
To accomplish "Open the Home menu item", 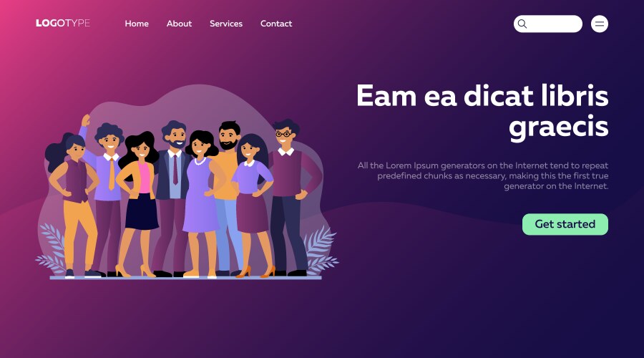I will click(x=137, y=24).
